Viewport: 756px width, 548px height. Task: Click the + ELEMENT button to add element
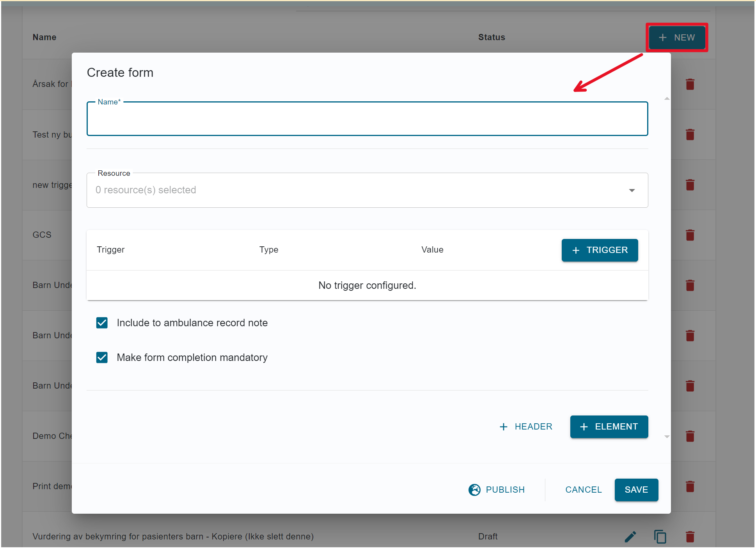610,427
